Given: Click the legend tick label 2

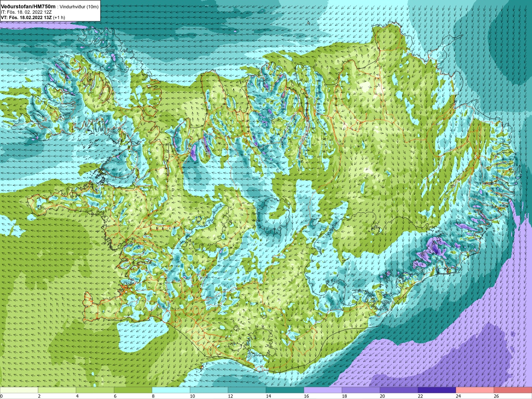Looking at the screenshot, I should (39, 396).
